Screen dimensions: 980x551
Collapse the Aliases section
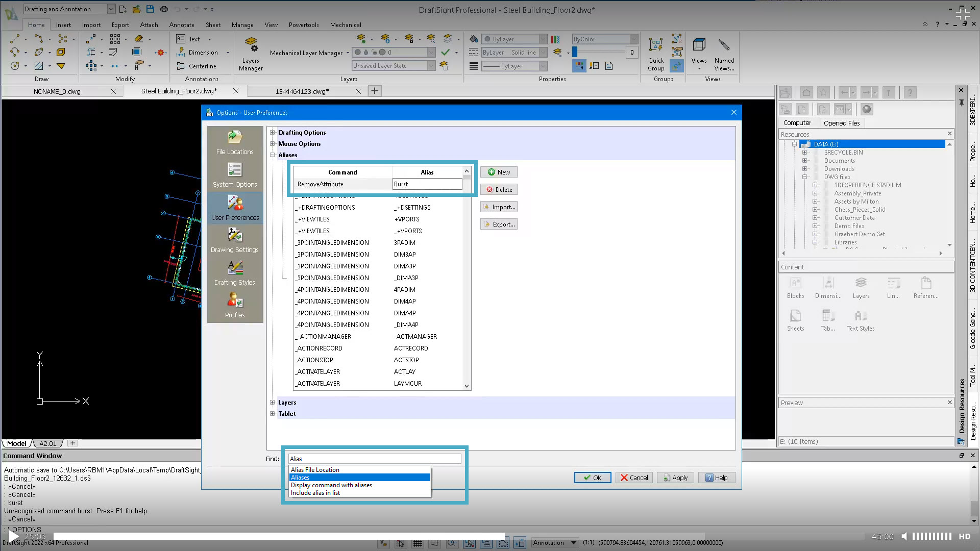coord(273,155)
